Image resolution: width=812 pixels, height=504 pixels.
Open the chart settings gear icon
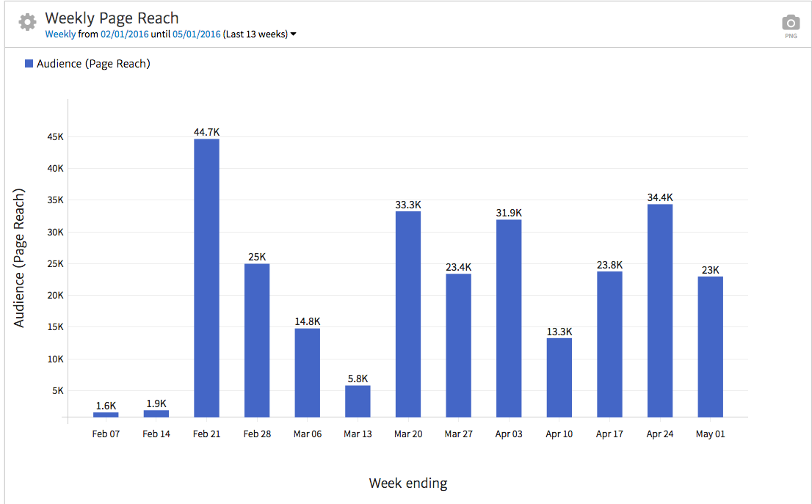coord(27,22)
